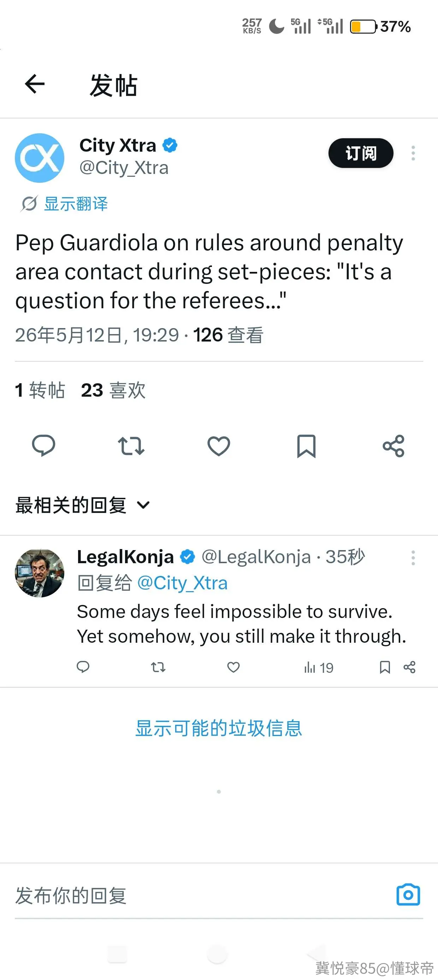Like the LegalKonja reply
Viewport: 438px width, 980px height.
point(233,667)
